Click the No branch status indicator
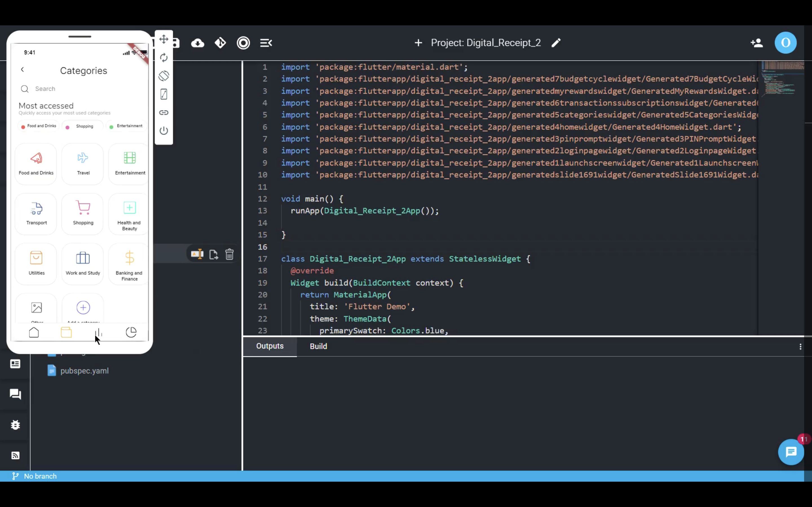The width and height of the screenshot is (812, 507). click(40, 476)
